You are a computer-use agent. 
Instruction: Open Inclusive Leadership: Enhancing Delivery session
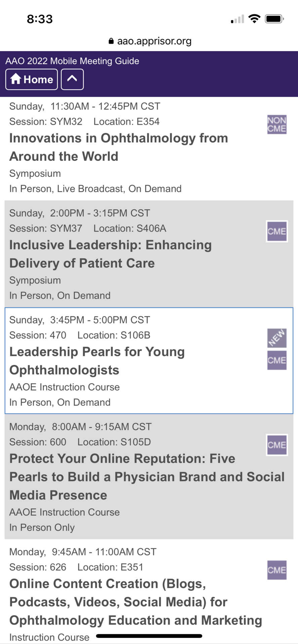(111, 254)
